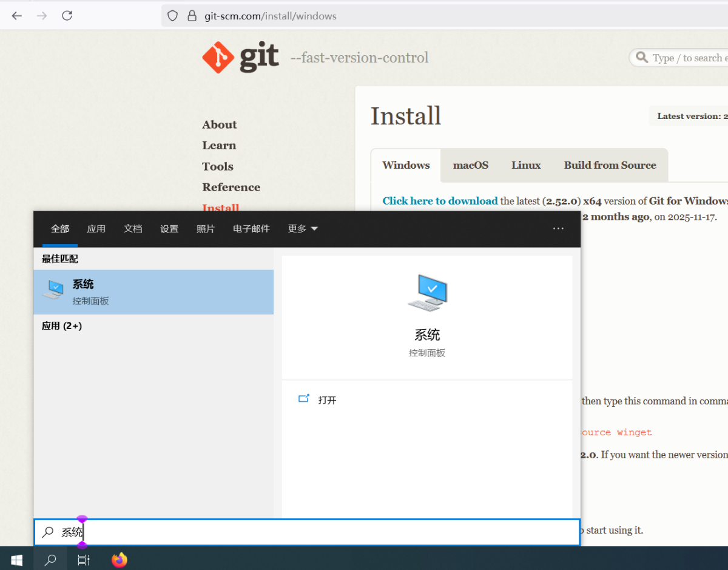This screenshot has width=728, height=570.
Task: Open the Learn link in git sidebar
Action: point(219,145)
